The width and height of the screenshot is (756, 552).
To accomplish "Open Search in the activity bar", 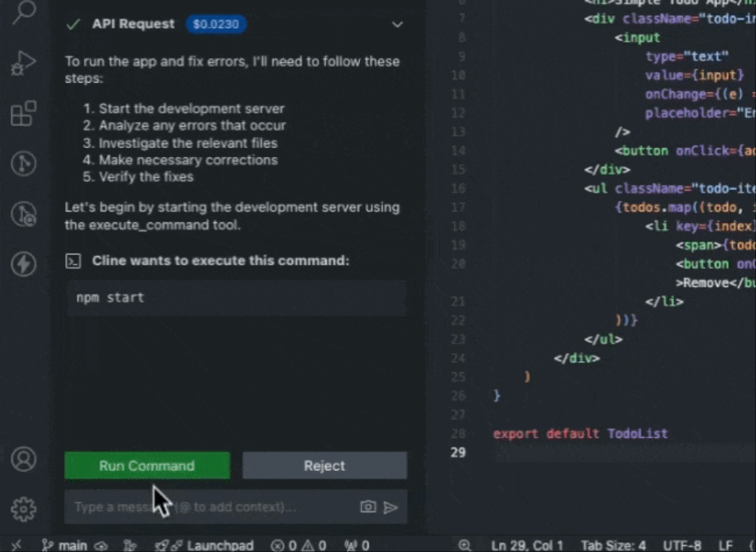I will [24, 11].
